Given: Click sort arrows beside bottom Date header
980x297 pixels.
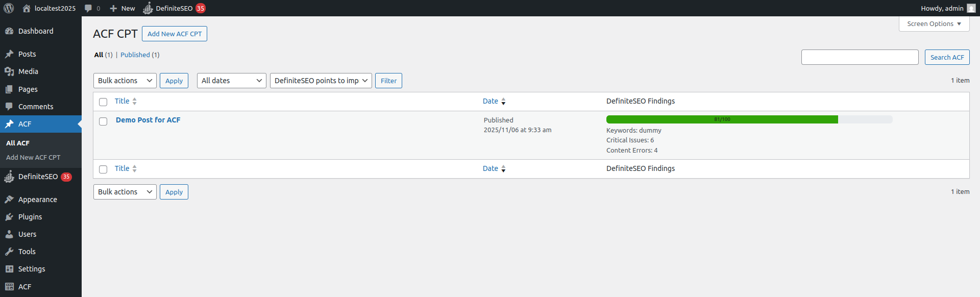Looking at the screenshot, I should point(503,169).
